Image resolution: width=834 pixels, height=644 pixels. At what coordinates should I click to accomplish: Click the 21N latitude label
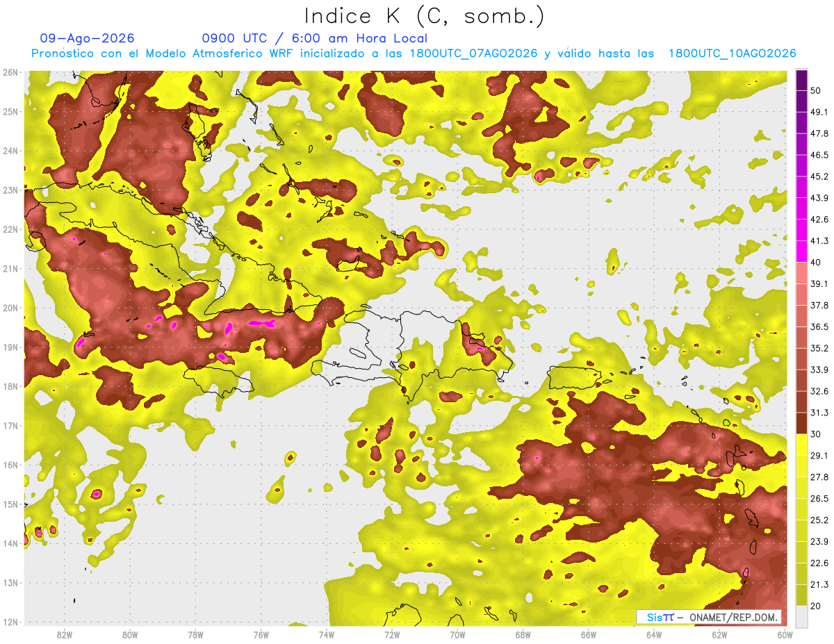click(10, 268)
